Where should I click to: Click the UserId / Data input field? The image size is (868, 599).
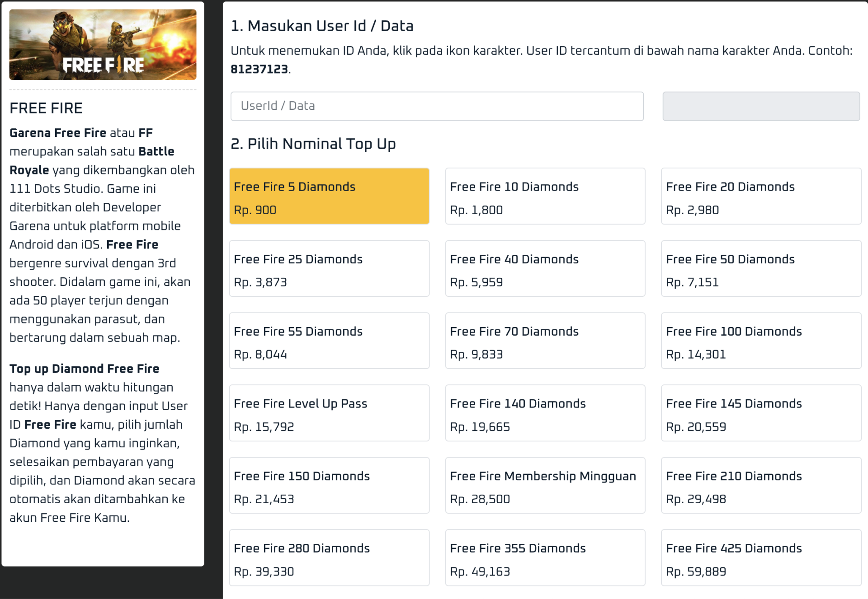tap(437, 106)
